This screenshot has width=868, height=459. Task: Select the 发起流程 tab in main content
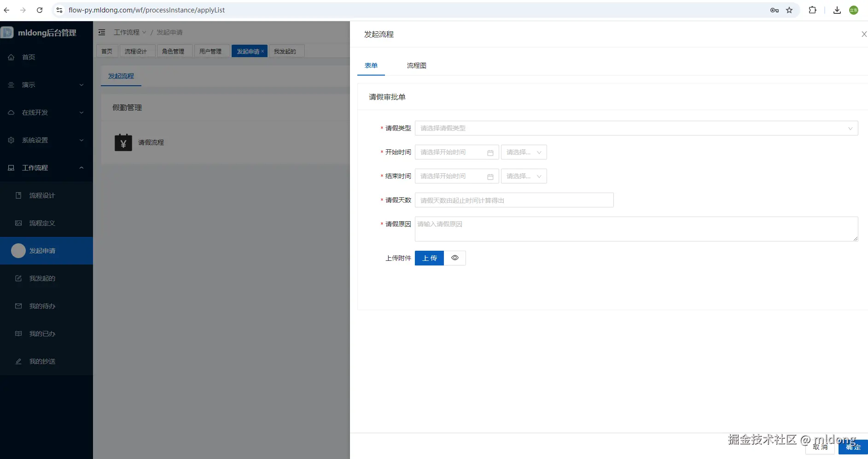coord(121,76)
